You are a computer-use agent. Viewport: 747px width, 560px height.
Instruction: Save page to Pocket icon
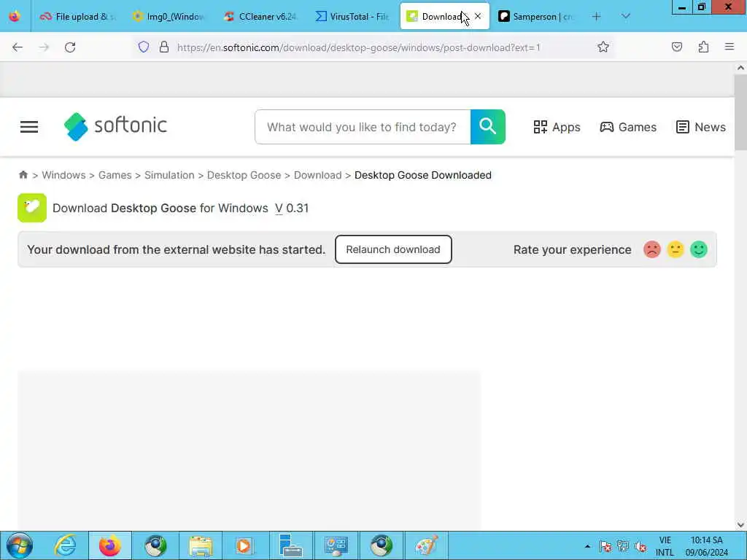point(677,47)
